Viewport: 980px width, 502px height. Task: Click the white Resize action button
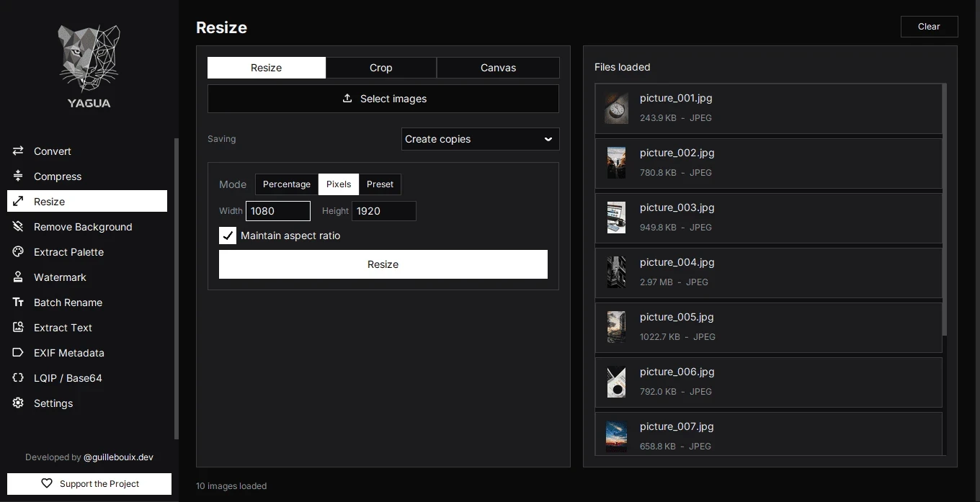(x=383, y=264)
